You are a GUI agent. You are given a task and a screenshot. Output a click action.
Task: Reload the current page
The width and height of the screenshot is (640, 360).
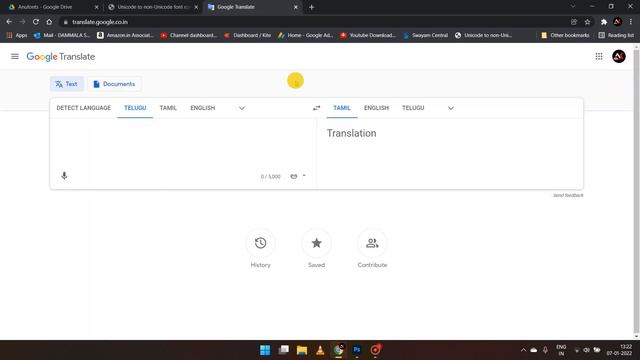tap(36, 22)
